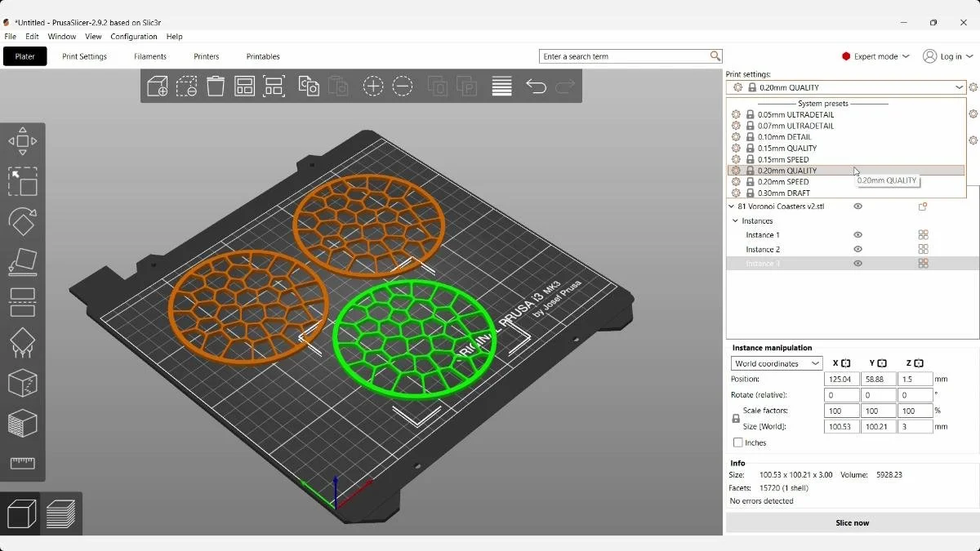Image resolution: width=980 pixels, height=551 pixels.
Task: Click the gear icon next to Print settings preset
Action: coord(973,87)
